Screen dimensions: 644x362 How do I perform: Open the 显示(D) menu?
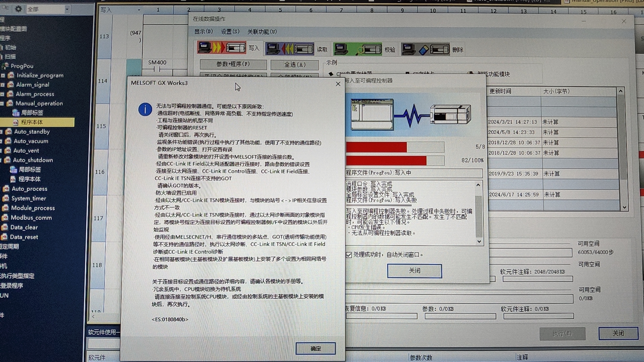203,32
